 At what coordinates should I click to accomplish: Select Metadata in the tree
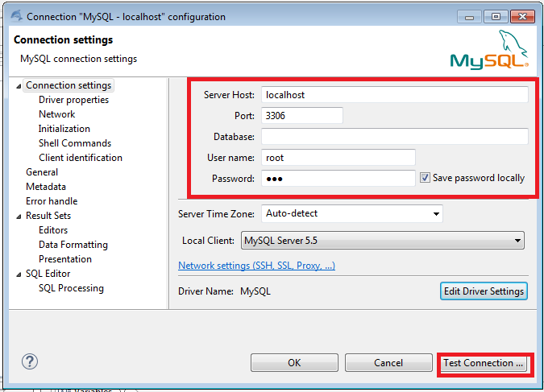[46, 187]
